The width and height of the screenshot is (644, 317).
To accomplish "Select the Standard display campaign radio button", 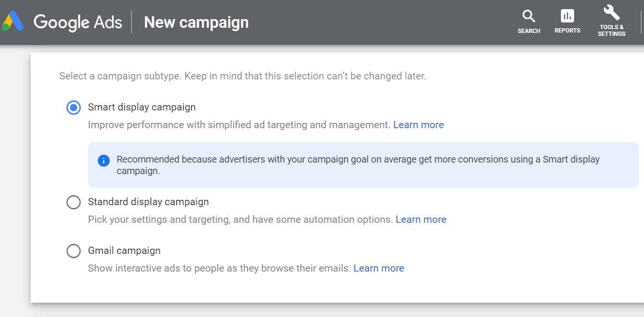I will 74,202.
